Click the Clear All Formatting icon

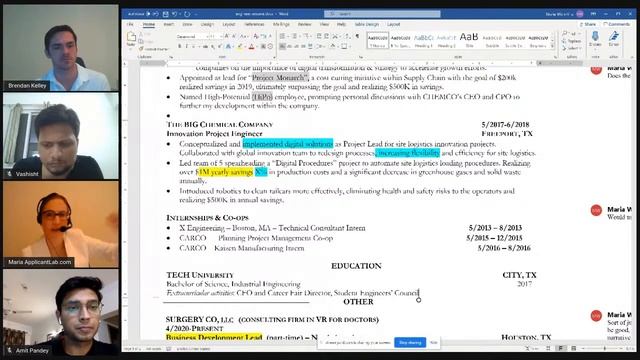(x=257, y=36)
